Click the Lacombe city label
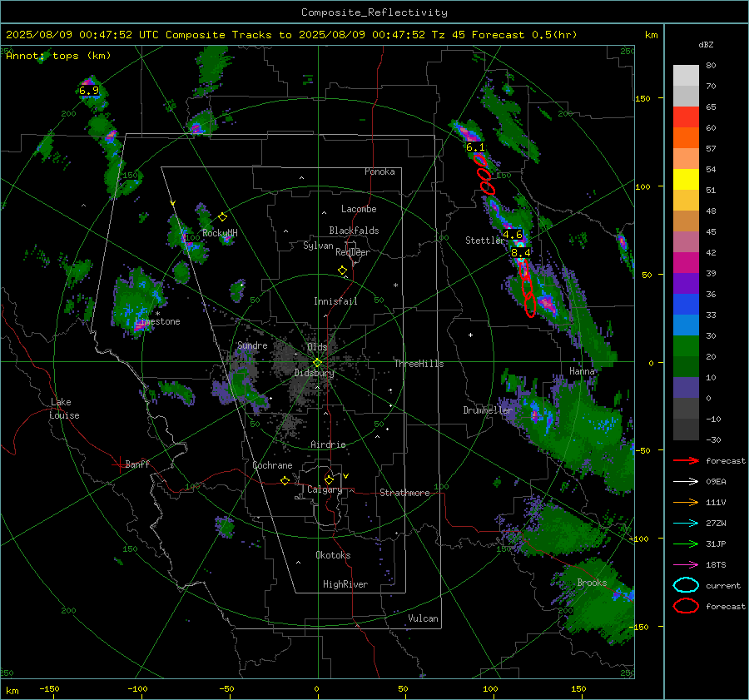This screenshot has width=749, height=700. (x=359, y=209)
